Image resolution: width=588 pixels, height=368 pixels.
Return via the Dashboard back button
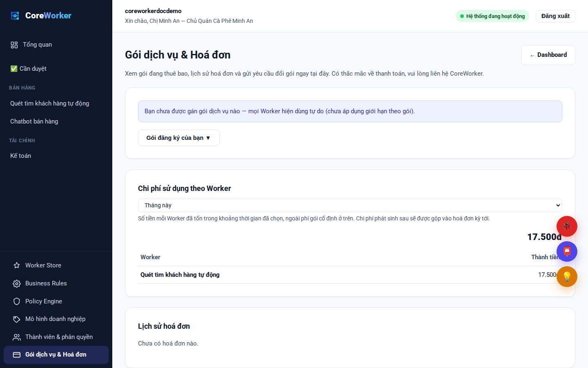(548, 55)
